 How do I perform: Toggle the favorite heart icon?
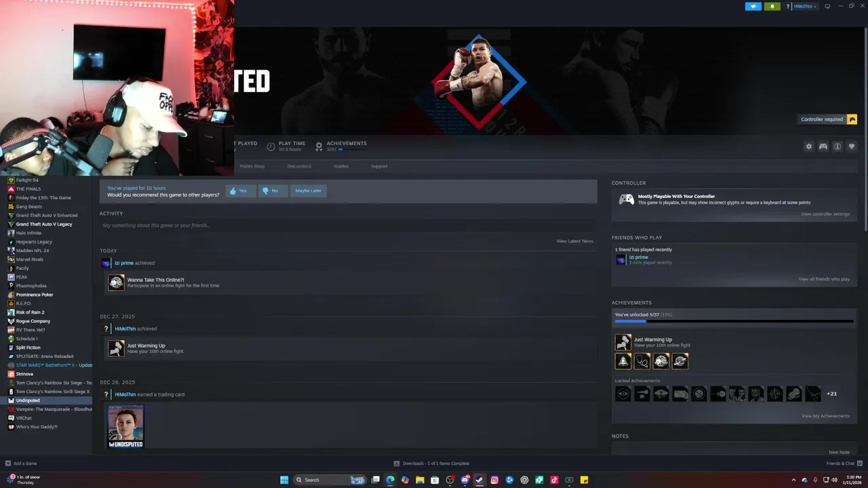(852, 146)
